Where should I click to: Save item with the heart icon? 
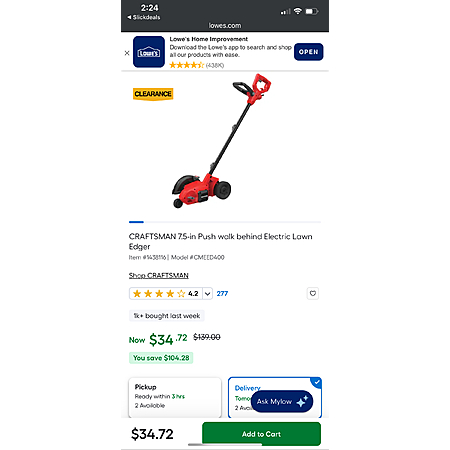[x=313, y=293]
